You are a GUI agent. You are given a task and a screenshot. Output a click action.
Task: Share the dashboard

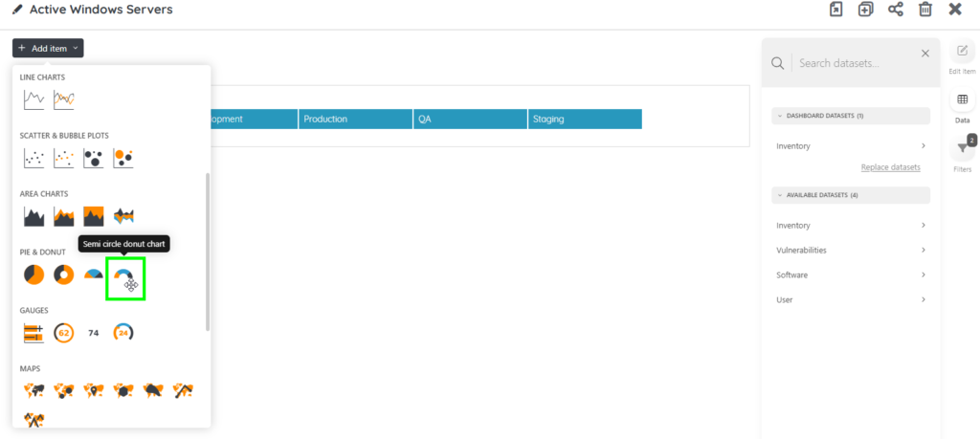click(896, 10)
